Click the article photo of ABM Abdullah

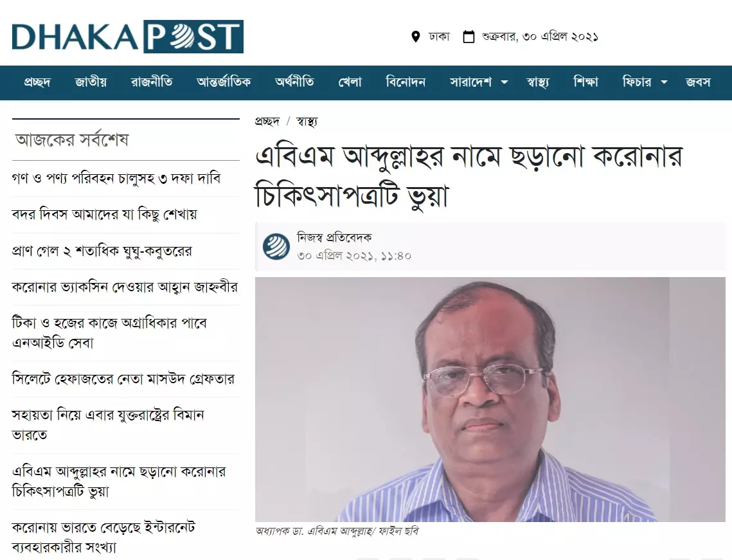[490, 399]
